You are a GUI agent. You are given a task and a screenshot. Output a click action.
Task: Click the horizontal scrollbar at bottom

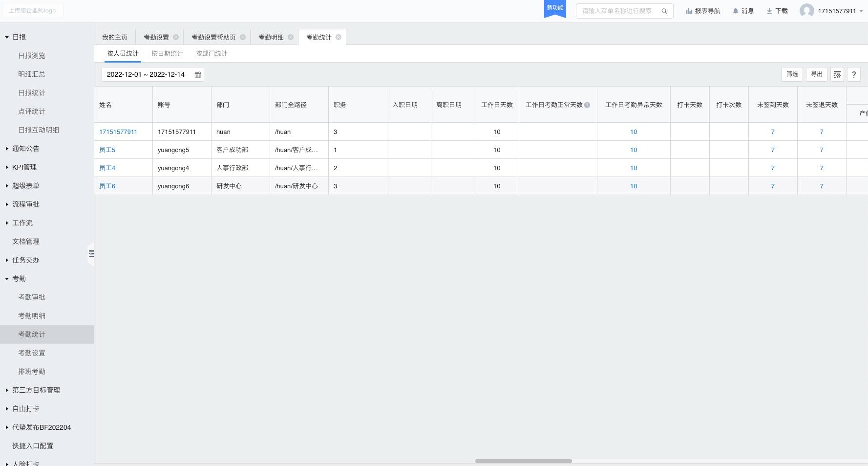click(523, 461)
